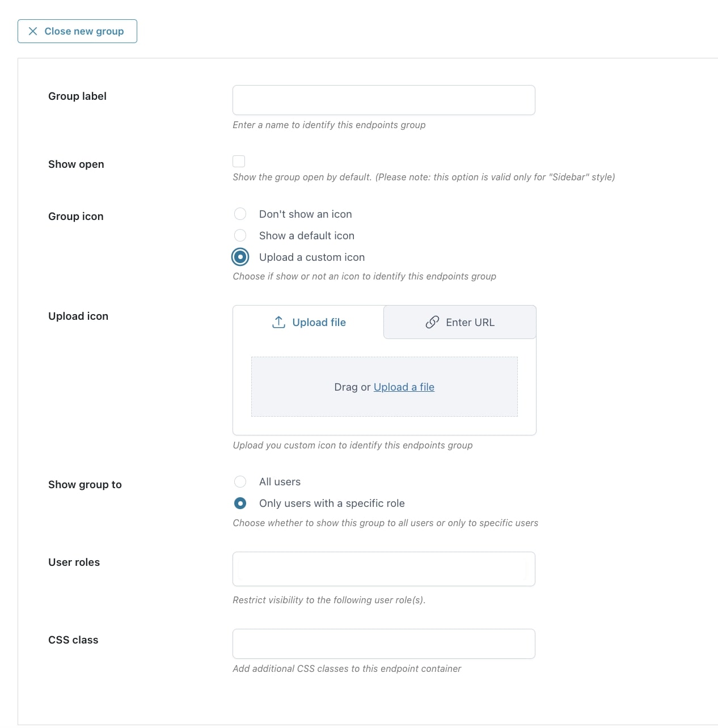Choose "All users" for Show group to
Screen dimensions: 718x728
[240, 481]
